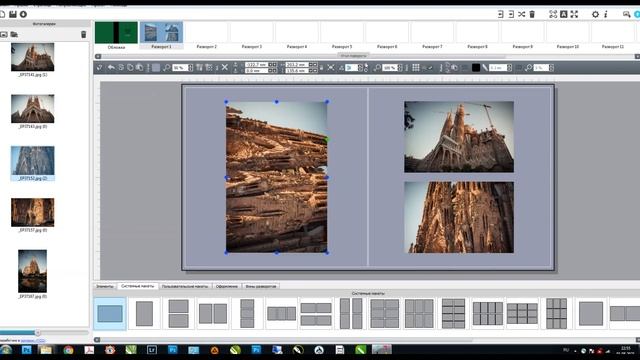Open the Фоны разворотов tab
The height and width of the screenshot is (360, 640).
pos(261,286)
